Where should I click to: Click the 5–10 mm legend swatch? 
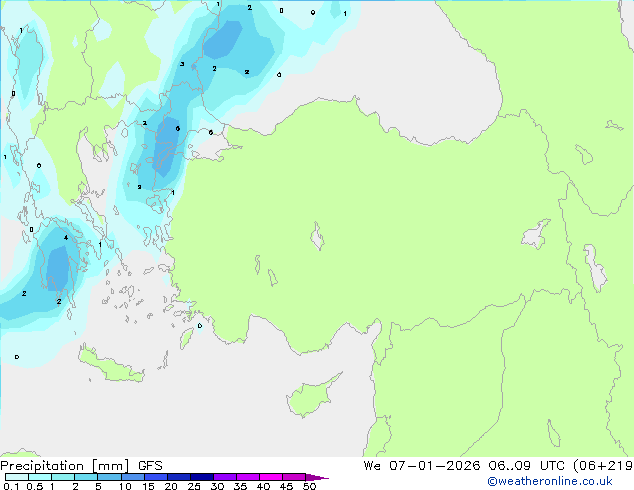coord(109,477)
